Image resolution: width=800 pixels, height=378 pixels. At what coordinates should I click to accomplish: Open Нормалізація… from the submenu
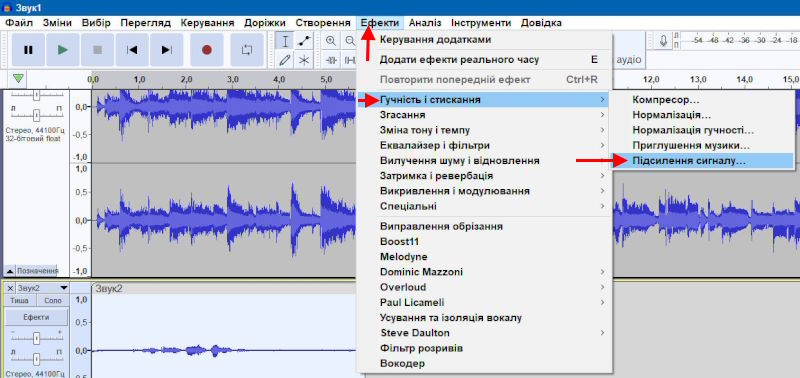click(703, 115)
